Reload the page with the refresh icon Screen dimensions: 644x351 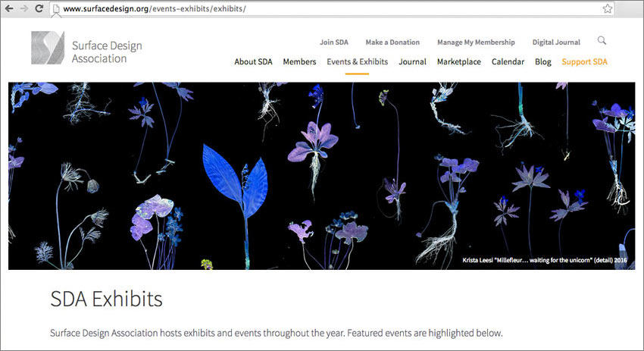[39, 8]
